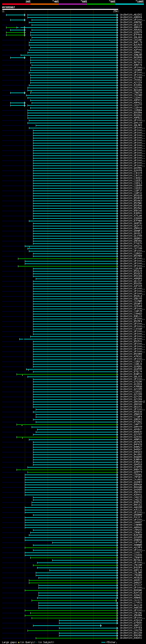Viewport: 146px width, 644px height.
Task: Select hit UniRef100_Q9SZY1
Action: 131,246
